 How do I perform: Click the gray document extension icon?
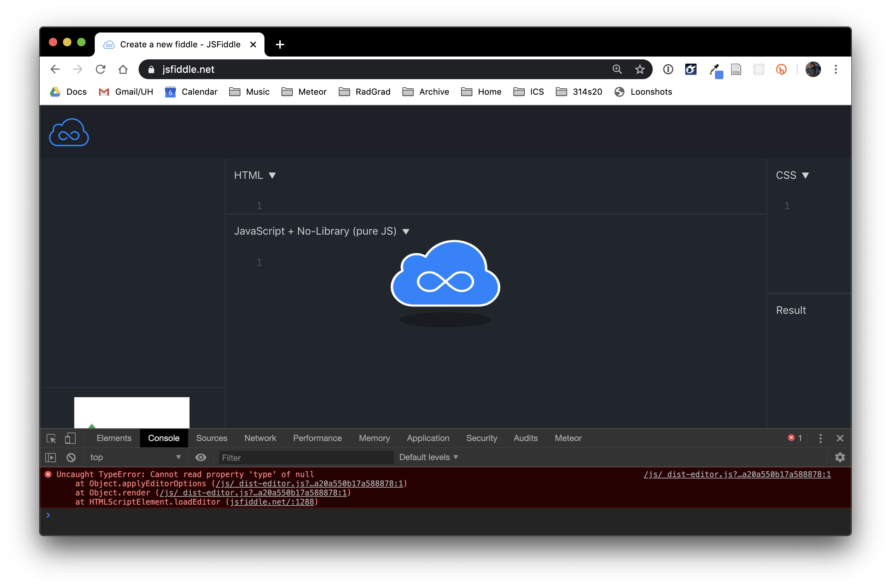tap(736, 69)
